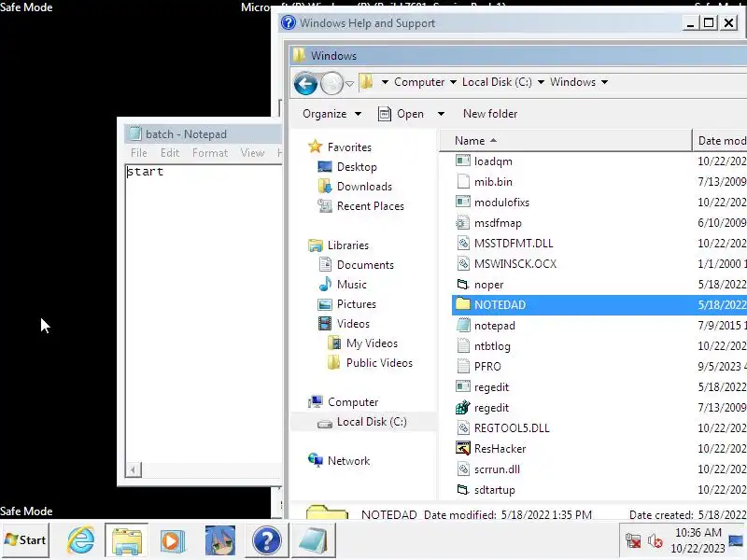Click the anime character taskbar icon

pos(219,540)
